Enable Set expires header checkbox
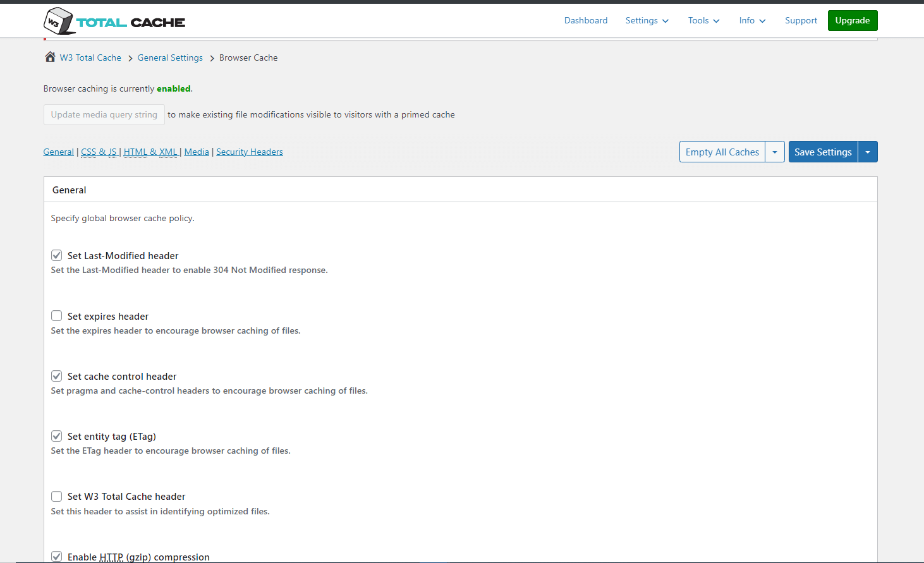Image resolution: width=924 pixels, height=563 pixels. [x=57, y=316]
